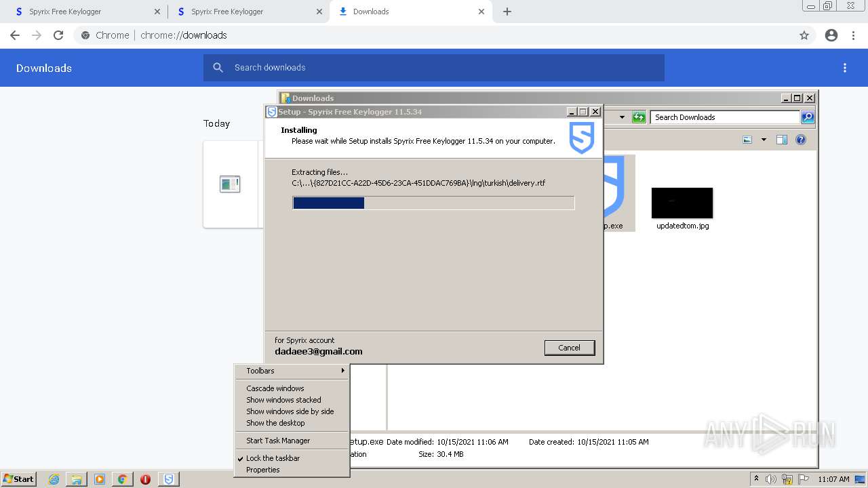Click the Setup window title bar icon
This screenshot has height=488, width=868.
(272, 112)
